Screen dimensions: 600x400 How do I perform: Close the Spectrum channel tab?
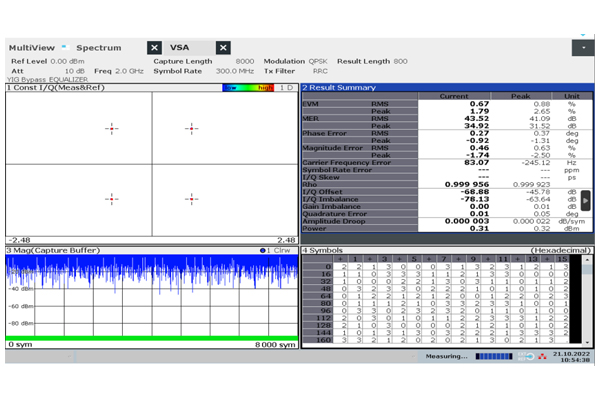coord(154,47)
